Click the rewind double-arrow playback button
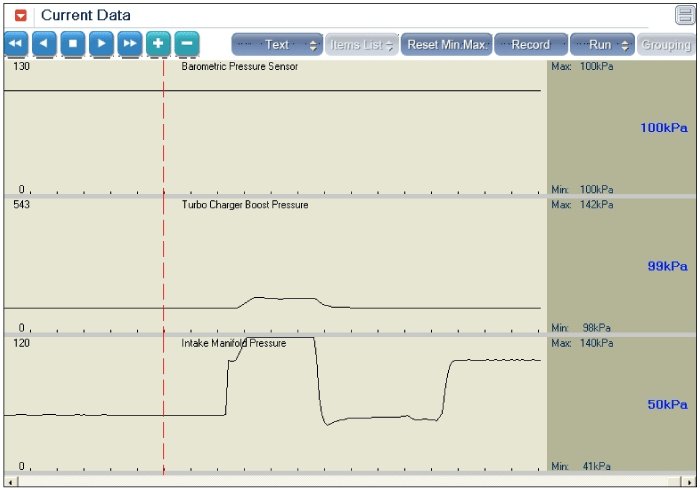Screen dimensions: 700x490 pos(16,44)
